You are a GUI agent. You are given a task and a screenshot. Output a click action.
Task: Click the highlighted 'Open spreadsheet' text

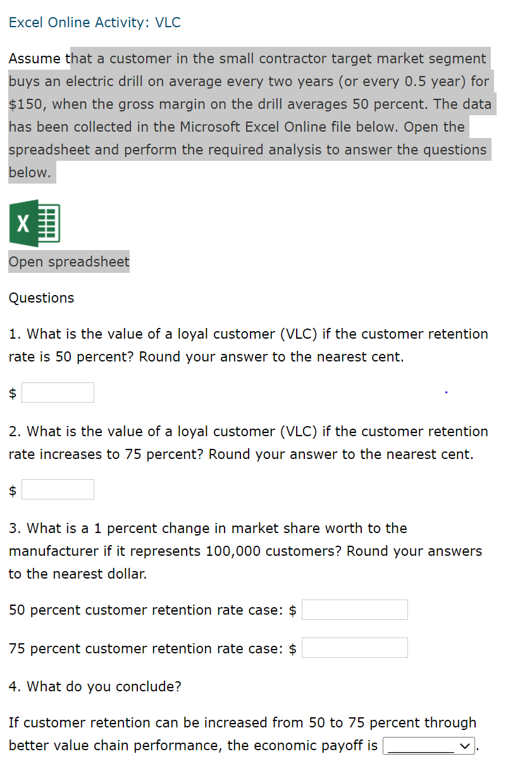(68, 261)
